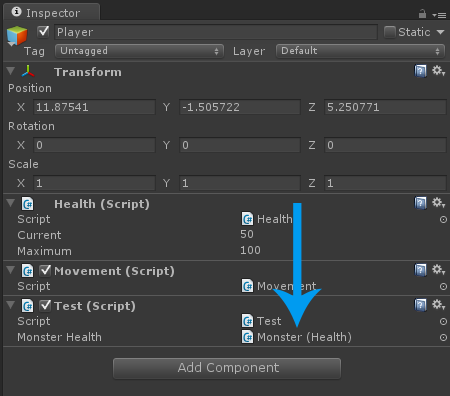This screenshot has height=396, width=450.
Task: Collapse the Transform component foldout
Action: tap(11, 71)
